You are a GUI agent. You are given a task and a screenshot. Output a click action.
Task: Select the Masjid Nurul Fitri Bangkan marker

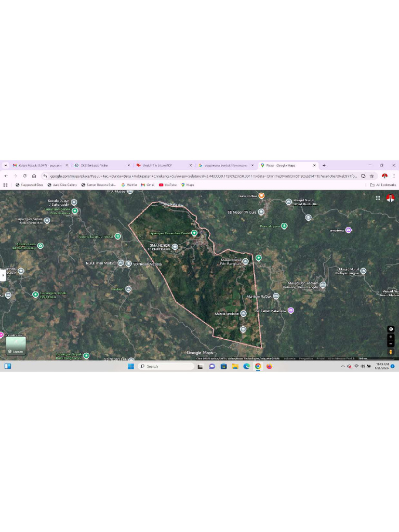point(245,261)
